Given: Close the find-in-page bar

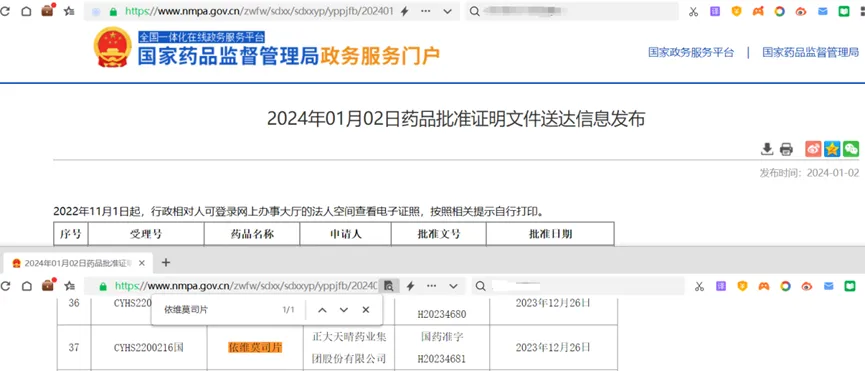Looking at the screenshot, I should click(x=365, y=310).
